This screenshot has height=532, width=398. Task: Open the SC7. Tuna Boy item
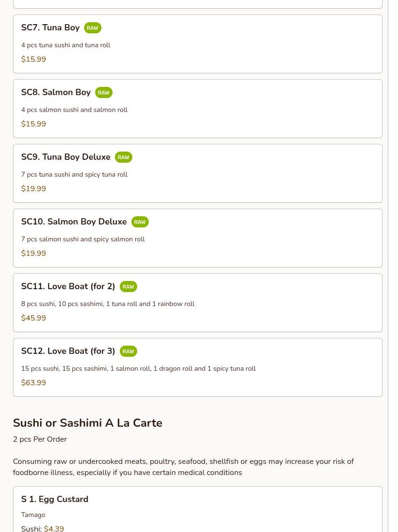pos(198,44)
